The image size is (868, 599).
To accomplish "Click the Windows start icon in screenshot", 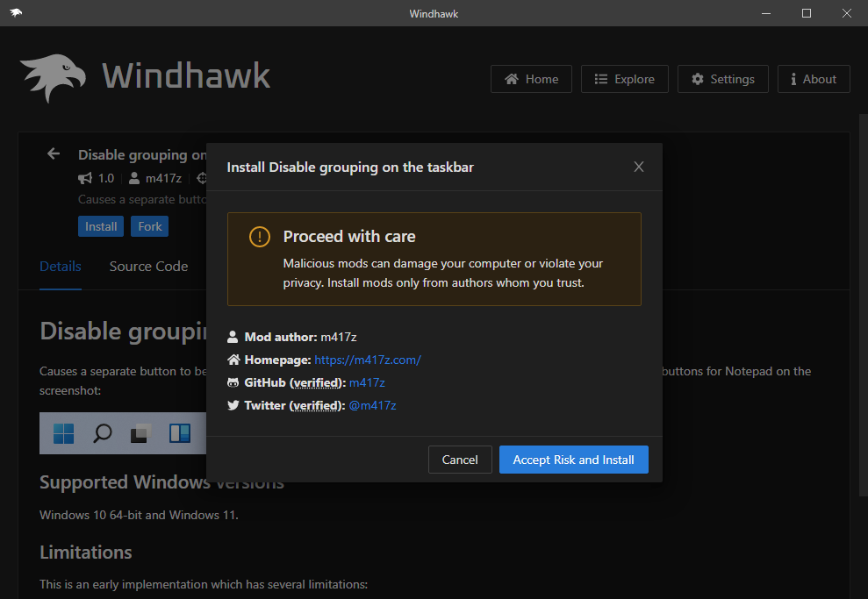I will [x=64, y=433].
